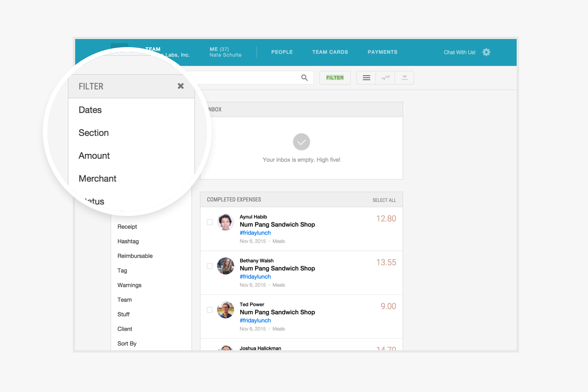Expand the Hashtag filter option
588x392 pixels.
coord(128,241)
